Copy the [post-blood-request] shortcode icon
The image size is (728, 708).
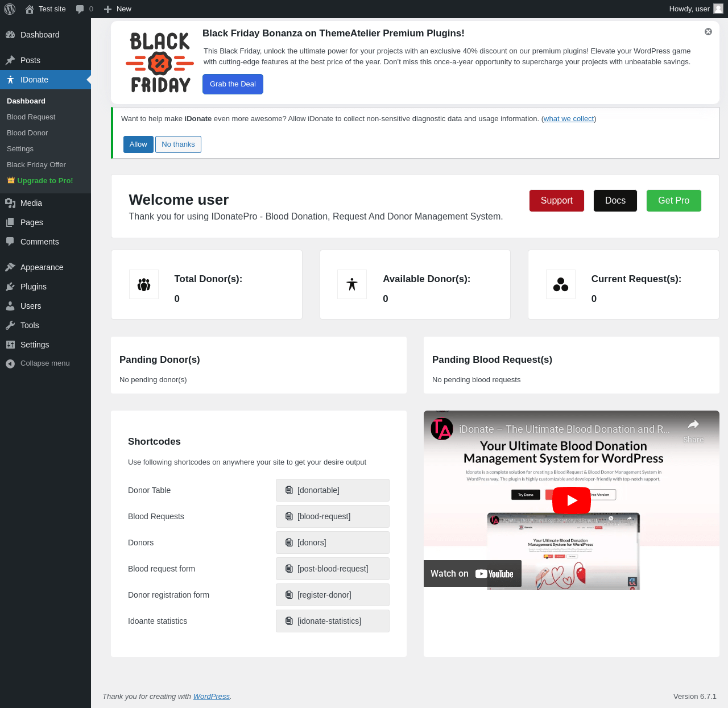click(289, 569)
